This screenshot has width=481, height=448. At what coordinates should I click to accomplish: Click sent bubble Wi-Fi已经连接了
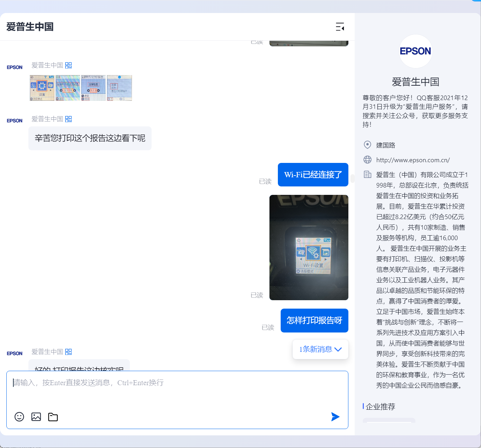click(313, 175)
